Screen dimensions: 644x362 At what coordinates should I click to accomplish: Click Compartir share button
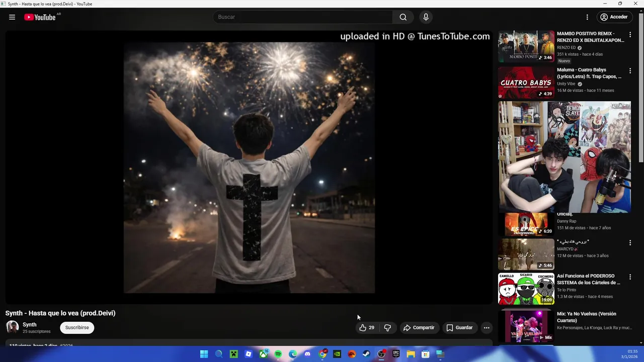(419, 328)
